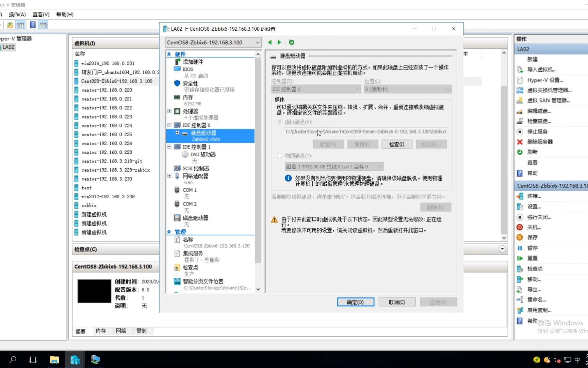The image size is (588, 368).
Task: Expand 网络适配器 tree node
Action: pyautogui.click(x=169, y=176)
